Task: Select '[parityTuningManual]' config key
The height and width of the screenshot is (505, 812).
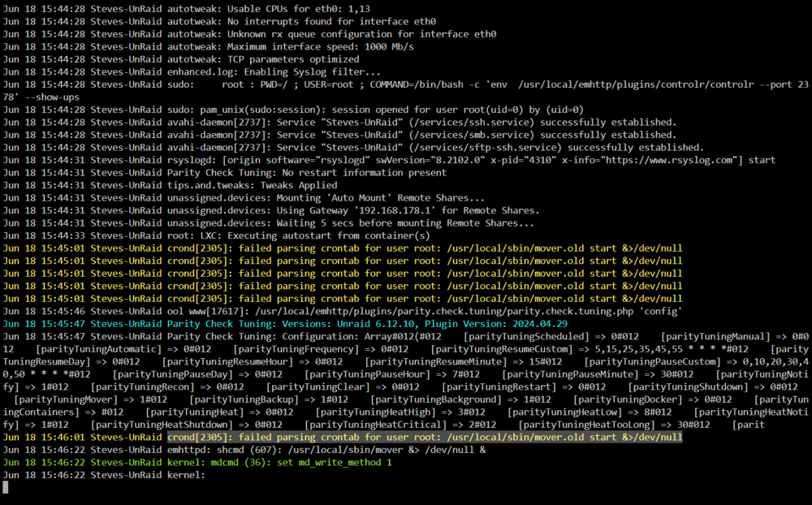Action: (715, 337)
